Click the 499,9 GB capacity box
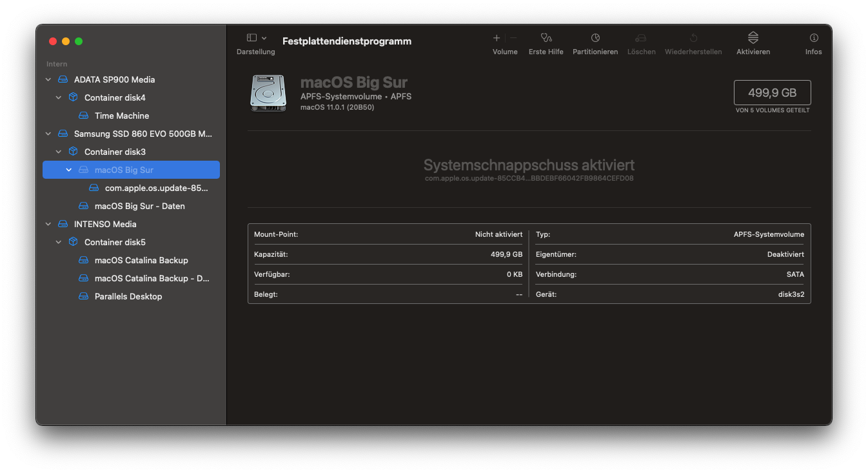This screenshot has width=868, height=473. 772,92
